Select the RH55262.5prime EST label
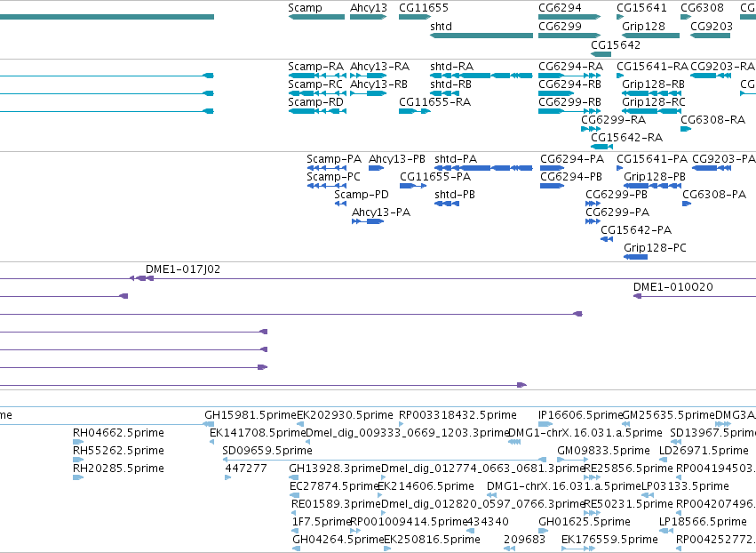The width and height of the screenshot is (756, 553). click(x=119, y=451)
